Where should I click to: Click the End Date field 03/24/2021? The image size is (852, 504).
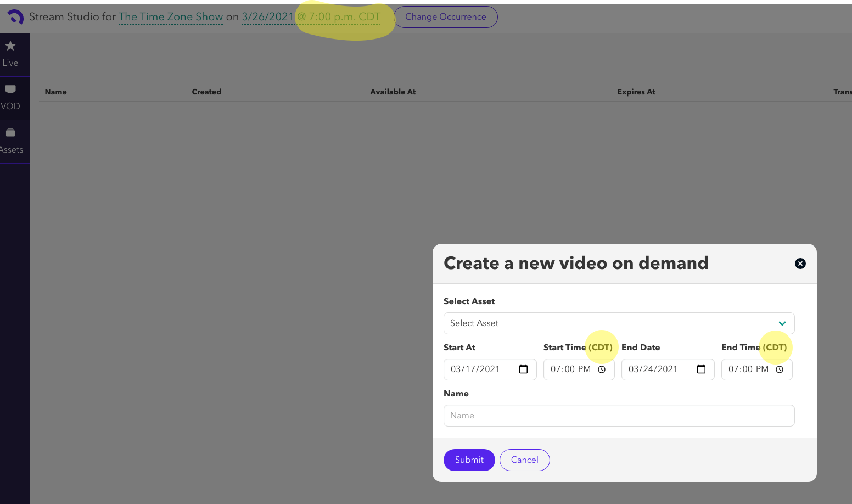[668, 369]
